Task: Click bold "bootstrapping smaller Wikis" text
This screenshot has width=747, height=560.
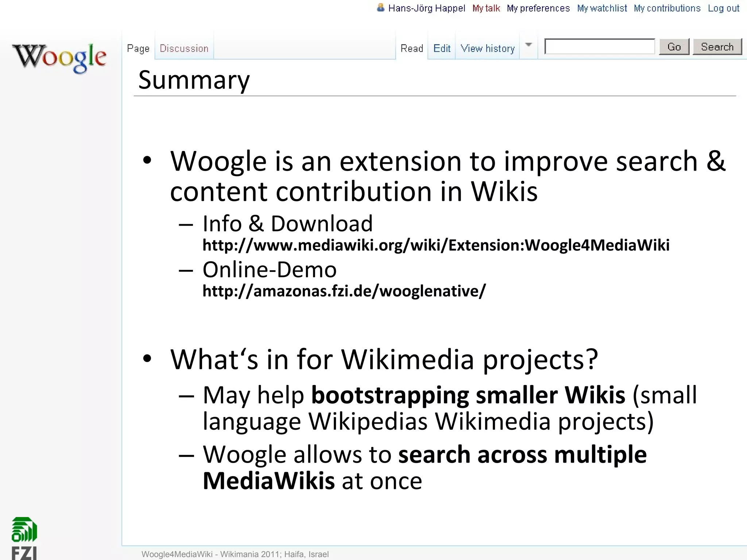Action: (468, 395)
